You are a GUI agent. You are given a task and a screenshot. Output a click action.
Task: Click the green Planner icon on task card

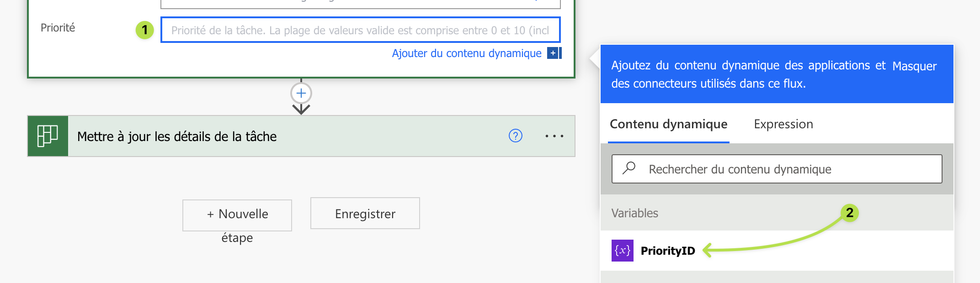point(48,136)
